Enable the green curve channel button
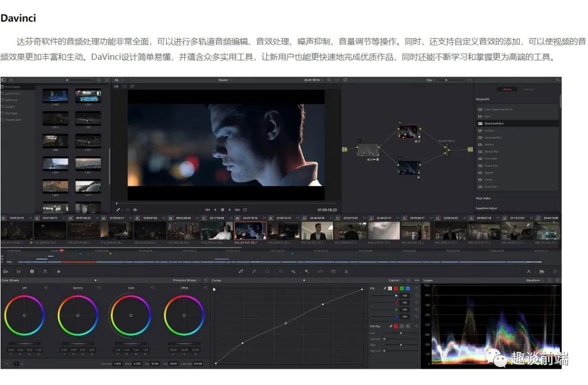This screenshot has width=588, height=385. point(402,288)
